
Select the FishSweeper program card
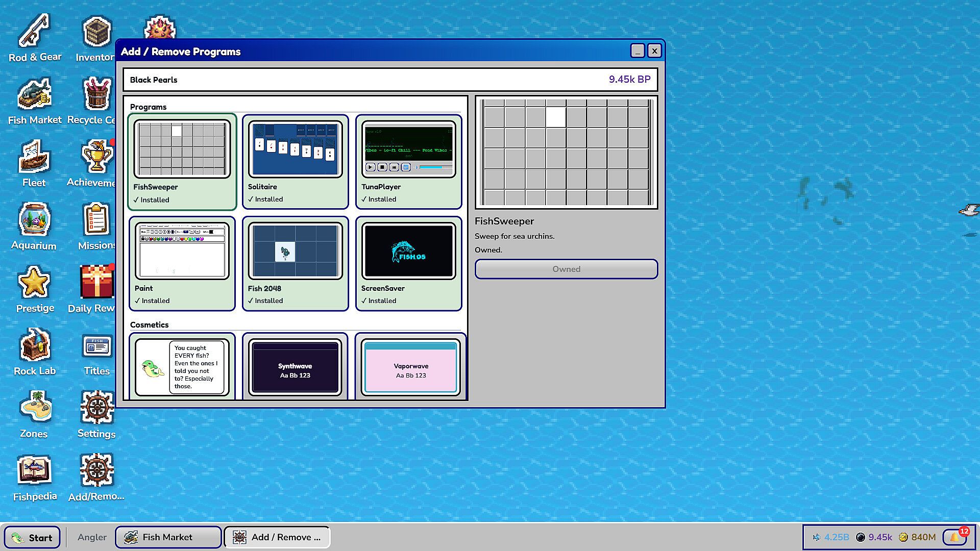click(x=182, y=162)
